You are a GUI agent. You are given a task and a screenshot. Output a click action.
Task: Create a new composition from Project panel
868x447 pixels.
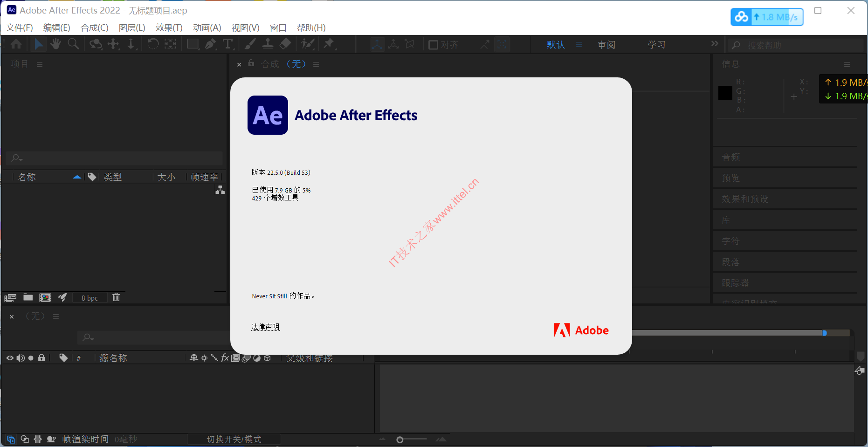45,297
